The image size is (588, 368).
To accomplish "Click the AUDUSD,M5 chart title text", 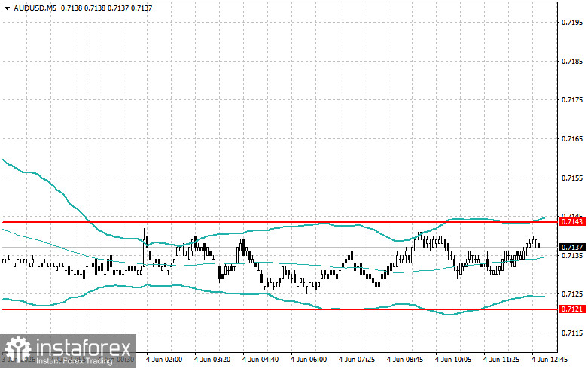I will point(35,8).
